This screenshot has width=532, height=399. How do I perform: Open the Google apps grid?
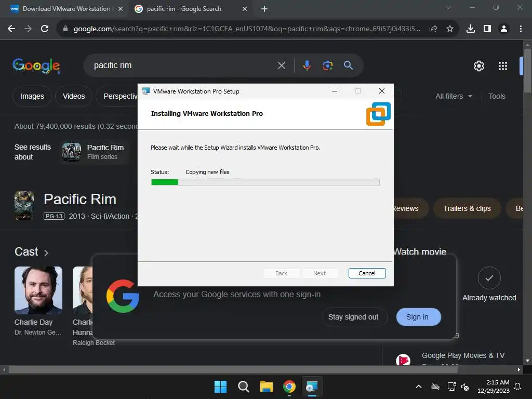pyautogui.click(x=503, y=66)
